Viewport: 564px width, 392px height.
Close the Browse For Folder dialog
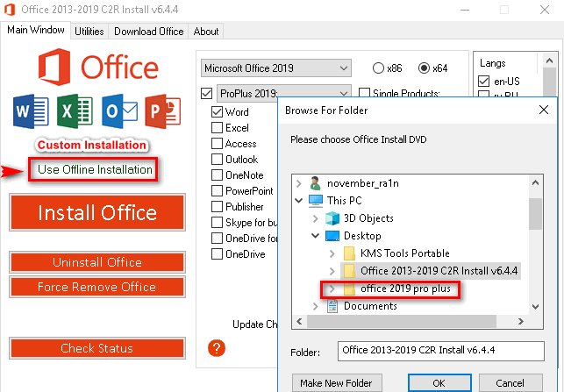coord(544,110)
